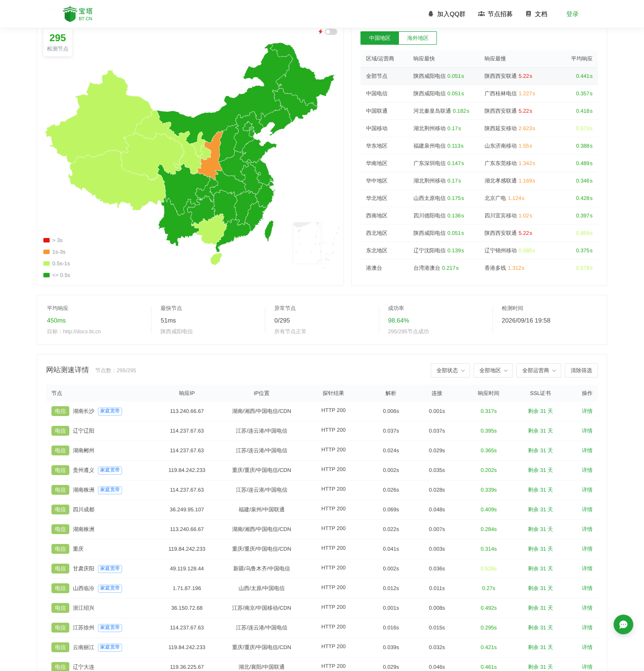
Task: Click the 家庭宽带 tag next to 云南丽江
Action: (110, 647)
